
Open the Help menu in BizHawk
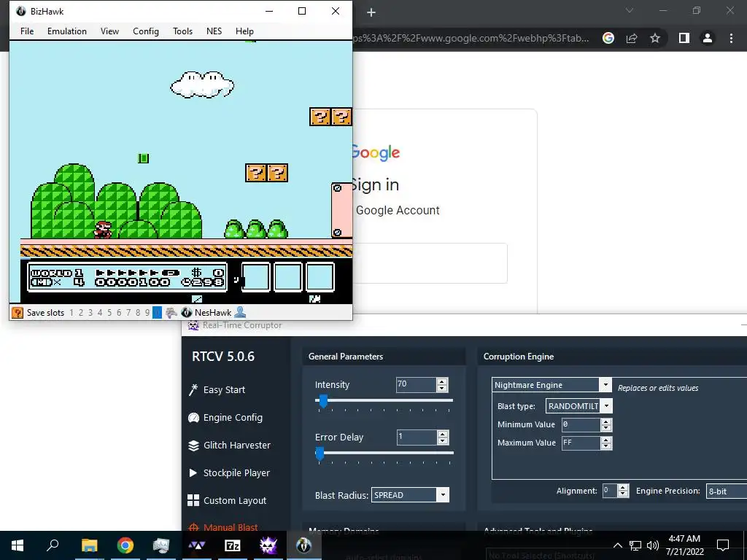(244, 31)
